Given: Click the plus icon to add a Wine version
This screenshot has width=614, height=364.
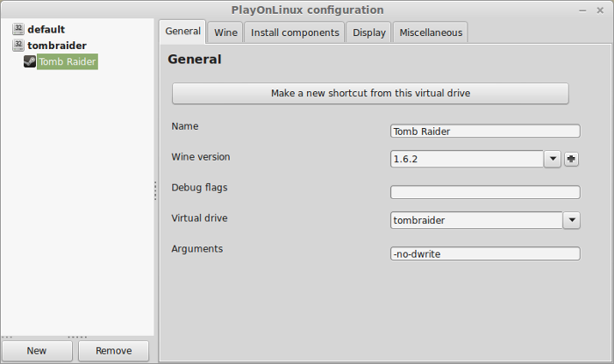Looking at the screenshot, I should (x=571, y=159).
